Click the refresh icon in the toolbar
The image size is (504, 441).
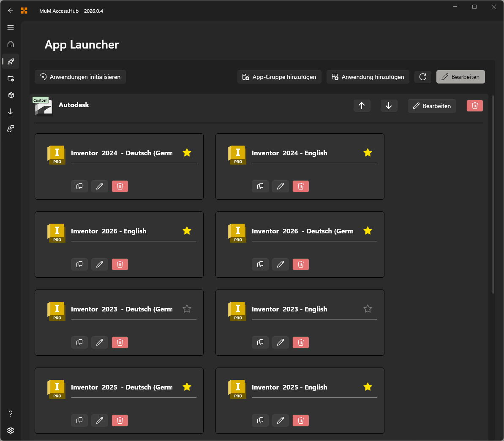pos(423,77)
